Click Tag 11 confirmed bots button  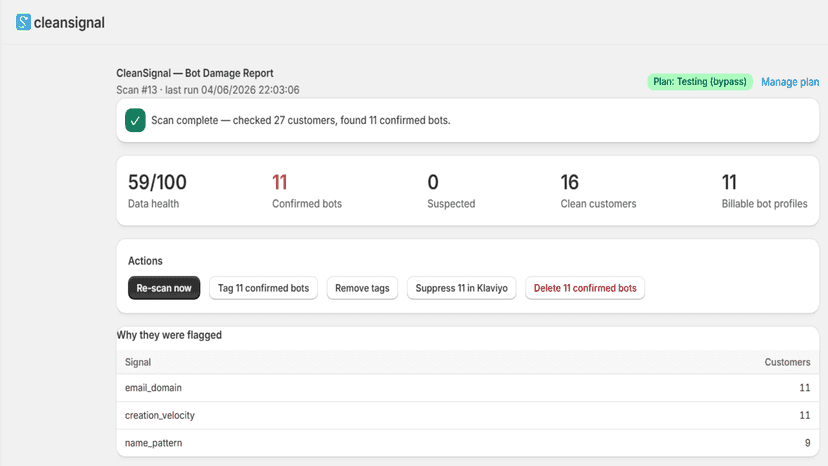click(x=263, y=288)
